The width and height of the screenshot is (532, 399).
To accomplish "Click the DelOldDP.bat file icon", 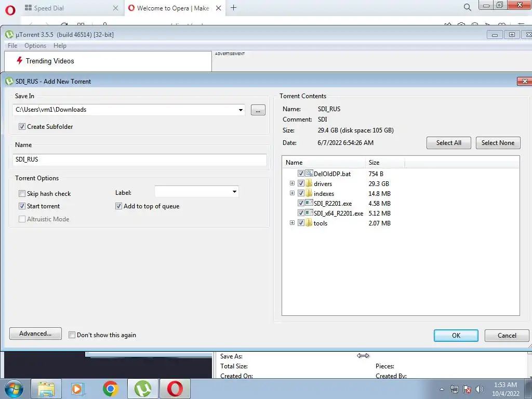I will click(x=309, y=174).
